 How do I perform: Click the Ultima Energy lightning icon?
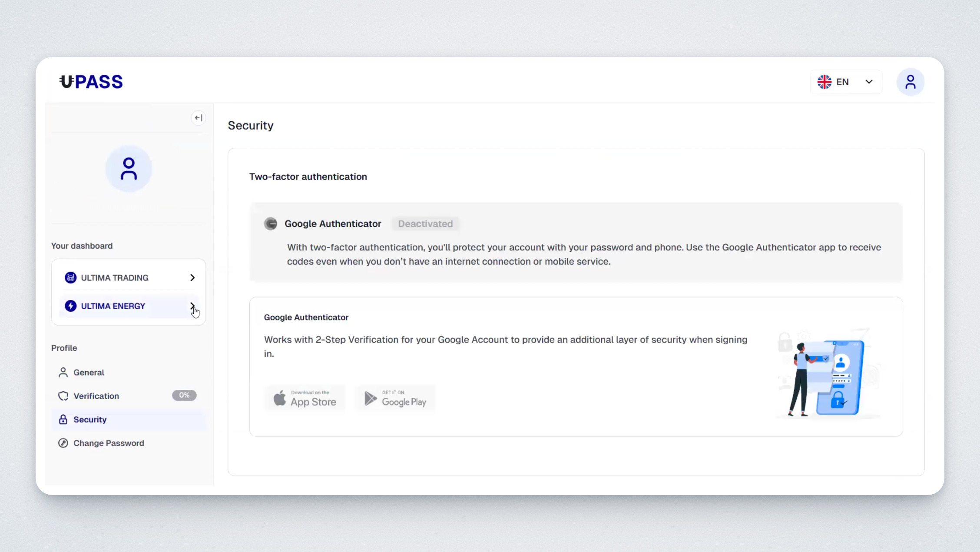click(70, 306)
